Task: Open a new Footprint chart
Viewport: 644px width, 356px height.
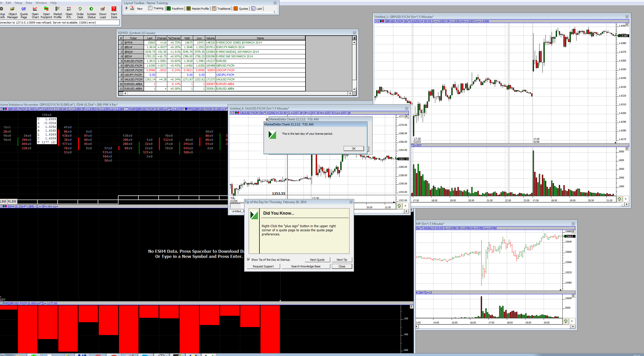Action: tap(46, 12)
